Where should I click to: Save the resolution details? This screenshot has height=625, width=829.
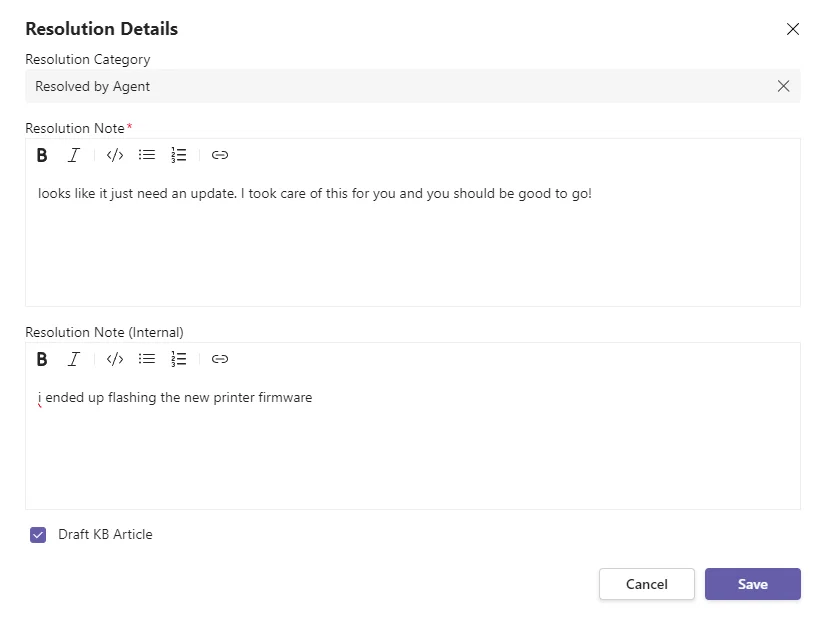(752, 584)
